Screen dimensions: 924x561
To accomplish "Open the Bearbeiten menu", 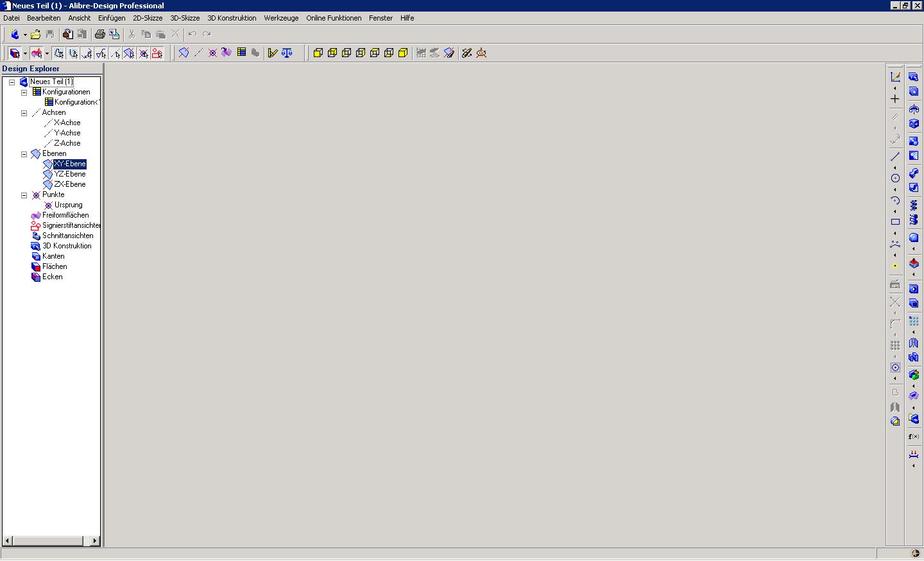I will point(44,18).
